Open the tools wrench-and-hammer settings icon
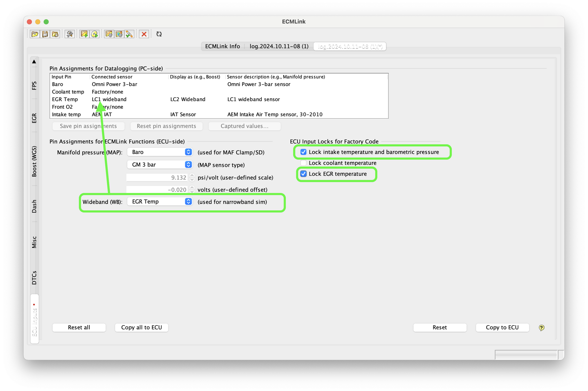 pyautogui.click(x=70, y=34)
